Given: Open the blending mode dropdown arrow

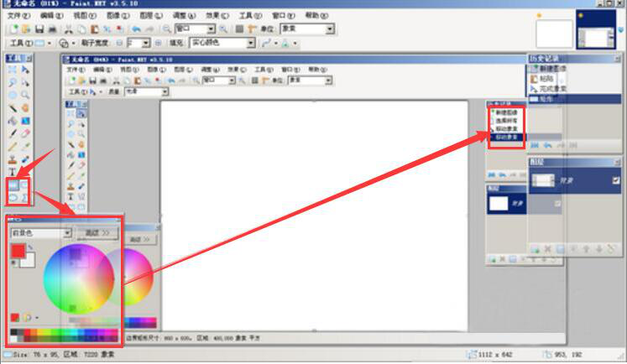Looking at the screenshot, I should [x=295, y=43].
